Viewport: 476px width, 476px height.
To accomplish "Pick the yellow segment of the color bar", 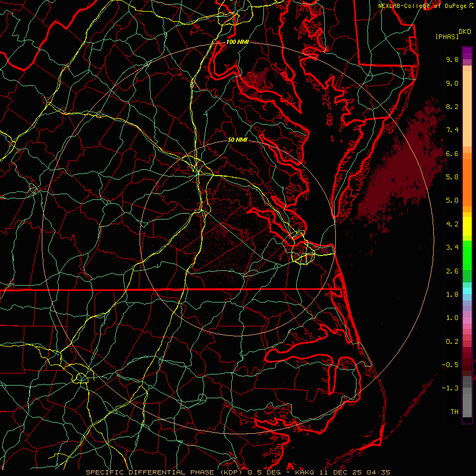I will click(x=467, y=226).
